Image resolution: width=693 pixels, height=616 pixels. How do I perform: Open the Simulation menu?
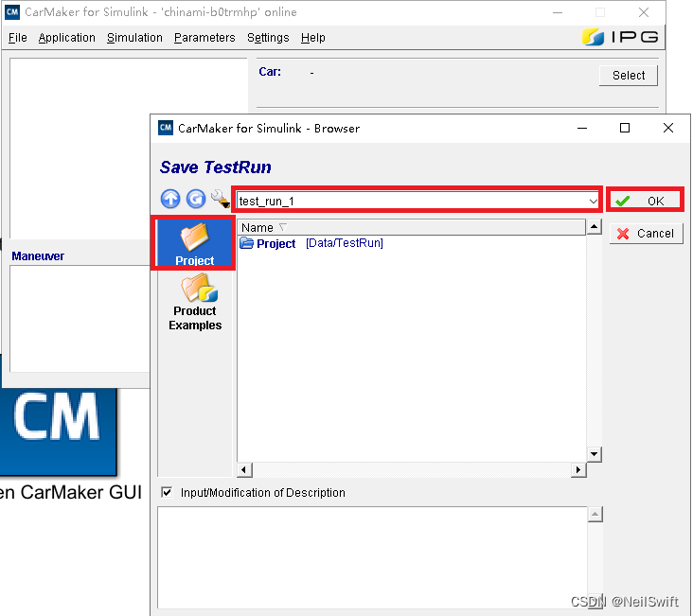coord(134,38)
